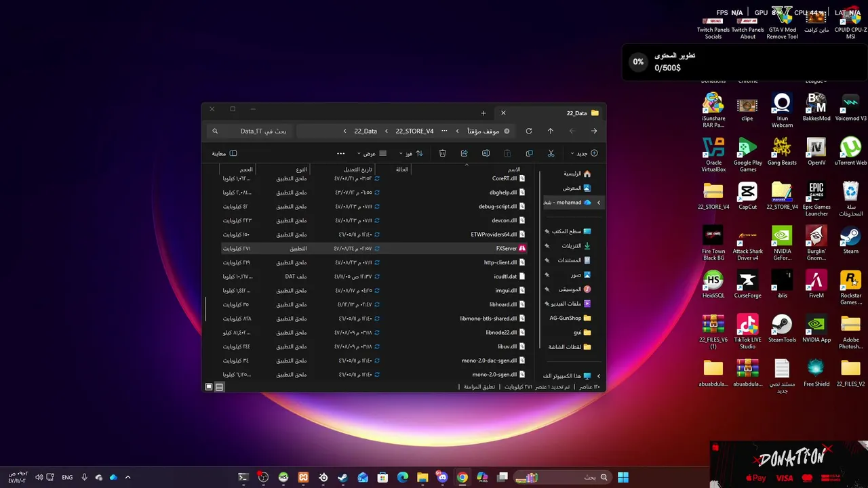Click the Share icon in Explorer toolbar
Viewport: 868px width, 488px height.
coord(464,153)
